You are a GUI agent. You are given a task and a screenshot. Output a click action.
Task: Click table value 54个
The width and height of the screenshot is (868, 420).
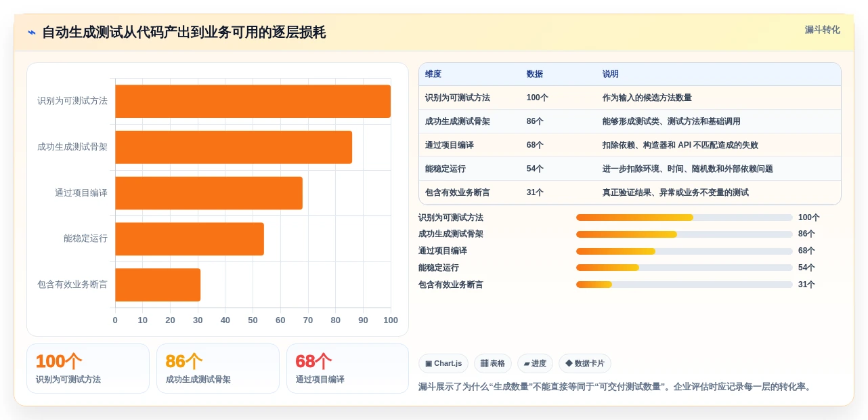tap(535, 169)
